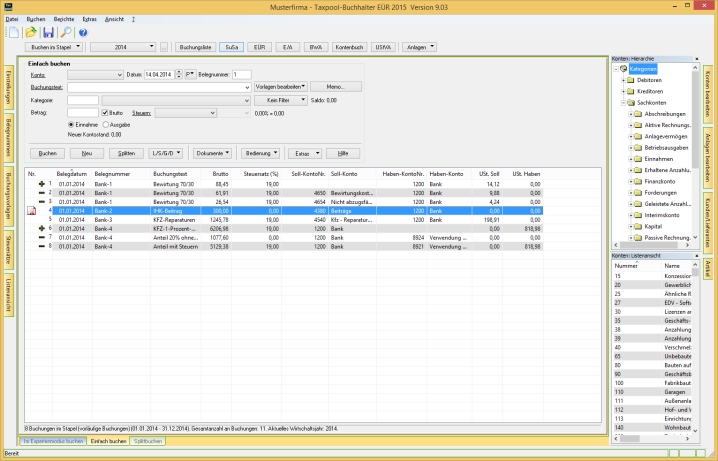Viewport: 718px width, 461px height.
Task: Click the Buchen button
Action: [x=46, y=153]
